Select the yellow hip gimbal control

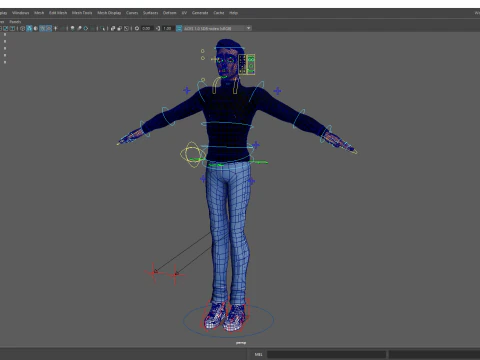[193, 155]
